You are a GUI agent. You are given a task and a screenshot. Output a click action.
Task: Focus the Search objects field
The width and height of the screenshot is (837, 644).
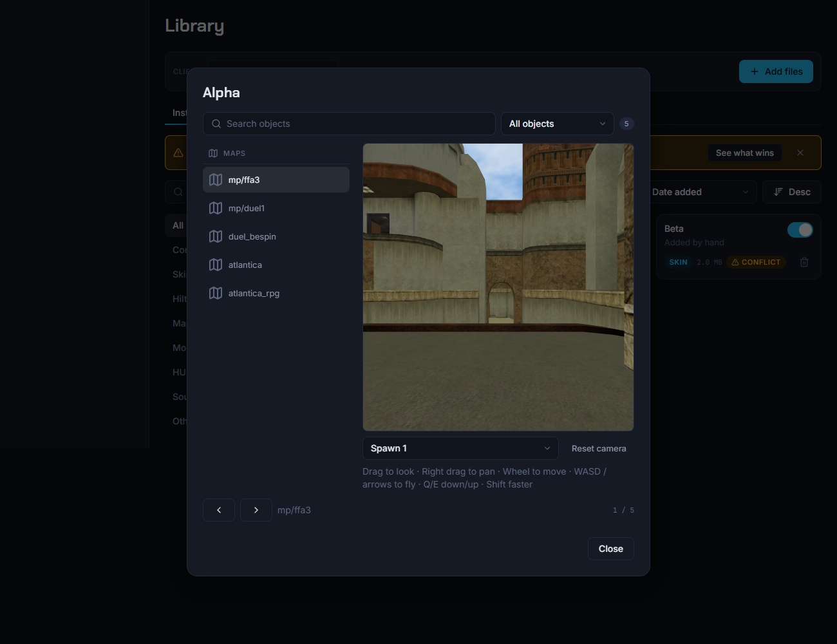349,124
